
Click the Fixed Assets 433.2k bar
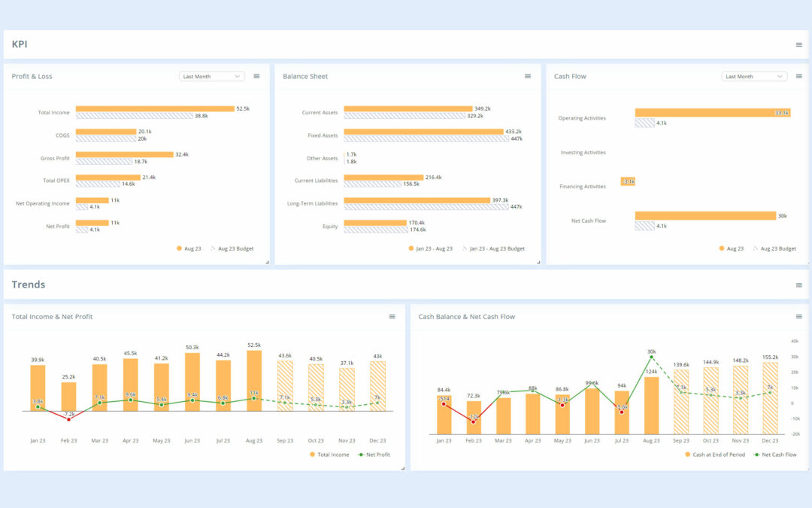pyautogui.click(x=423, y=132)
